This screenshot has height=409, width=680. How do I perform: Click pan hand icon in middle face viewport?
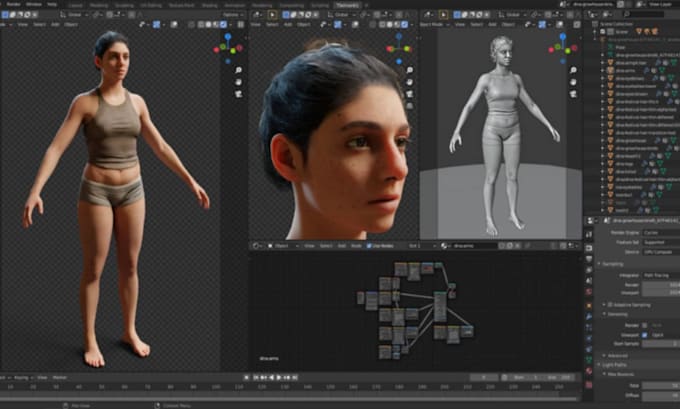(409, 82)
